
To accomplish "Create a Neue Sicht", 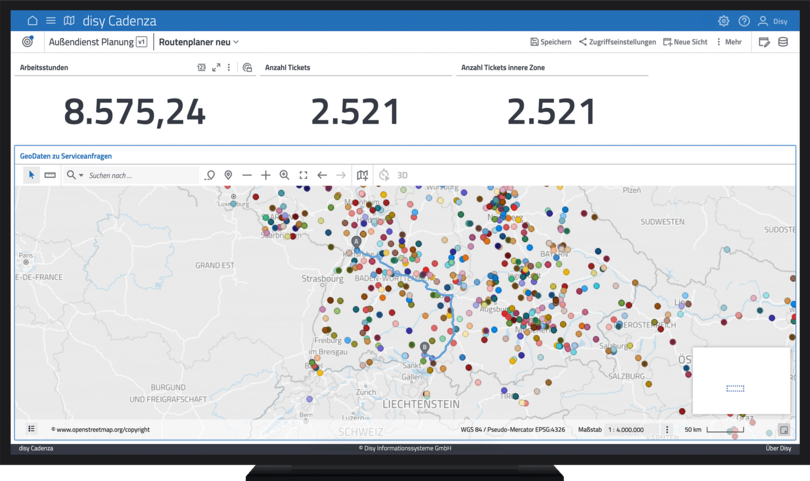I will point(685,42).
